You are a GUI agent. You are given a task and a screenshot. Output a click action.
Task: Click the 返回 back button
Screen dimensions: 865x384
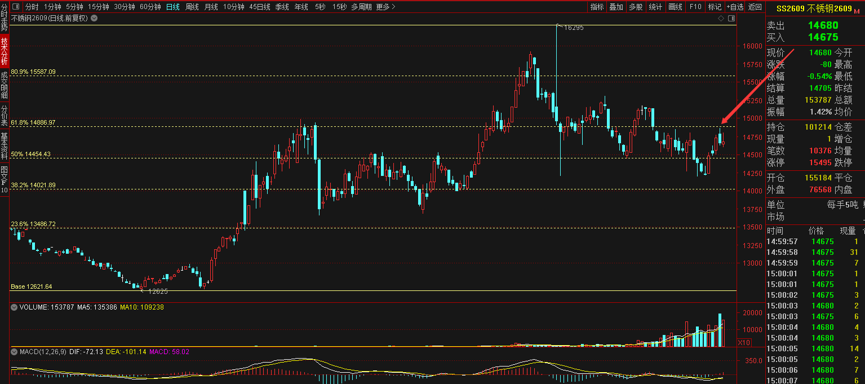pos(754,7)
